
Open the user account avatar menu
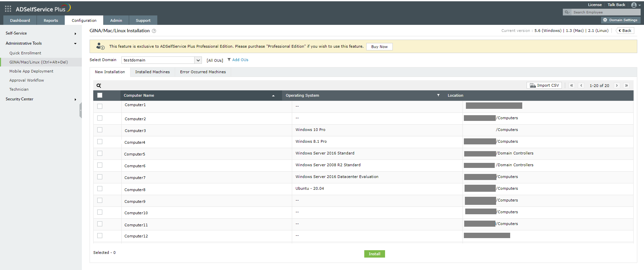tap(636, 5)
